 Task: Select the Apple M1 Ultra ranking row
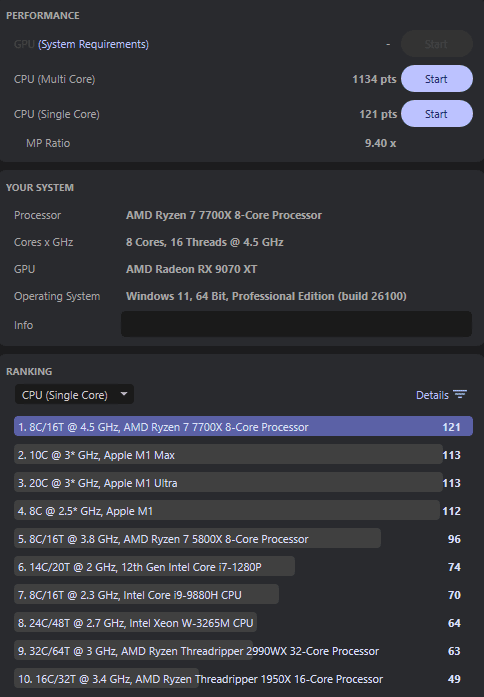(243, 483)
